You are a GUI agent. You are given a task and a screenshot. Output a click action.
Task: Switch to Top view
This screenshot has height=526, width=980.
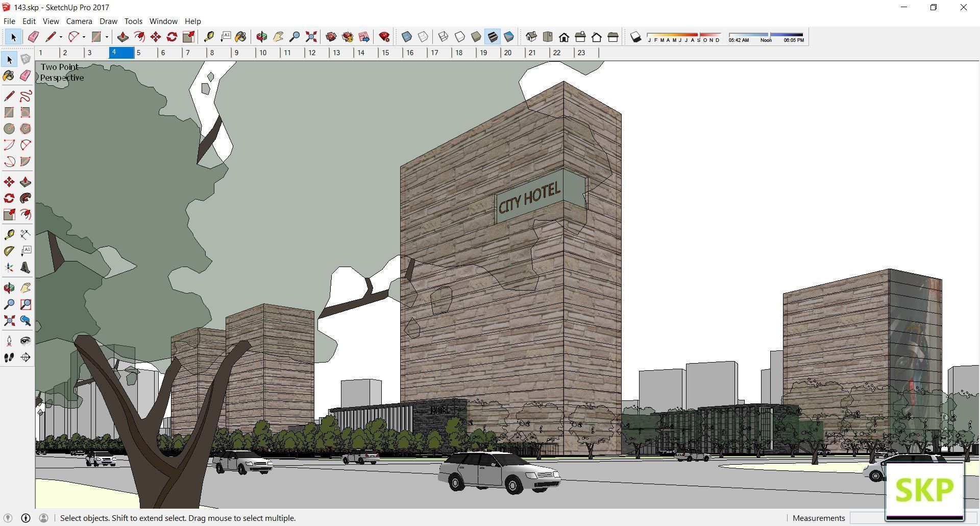pyautogui.click(x=548, y=37)
